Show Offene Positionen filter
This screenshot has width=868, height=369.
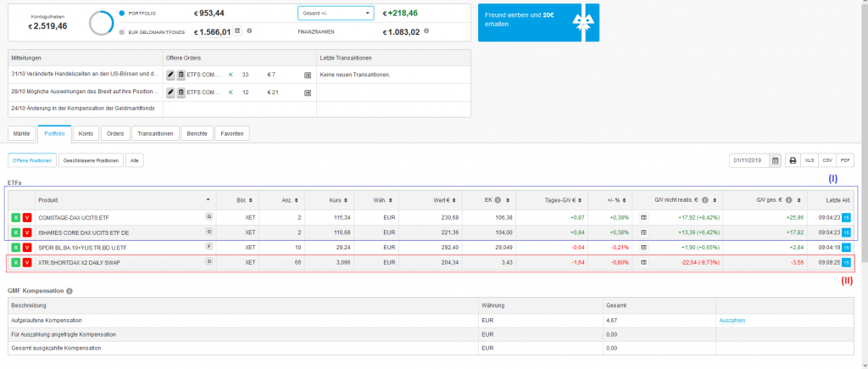[x=33, y=160]
